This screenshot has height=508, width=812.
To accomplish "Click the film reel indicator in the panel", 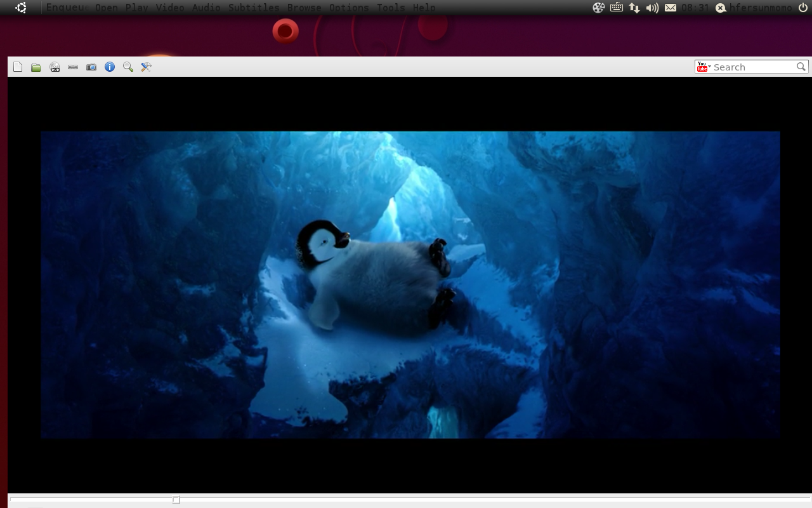I will coord(598,8).
